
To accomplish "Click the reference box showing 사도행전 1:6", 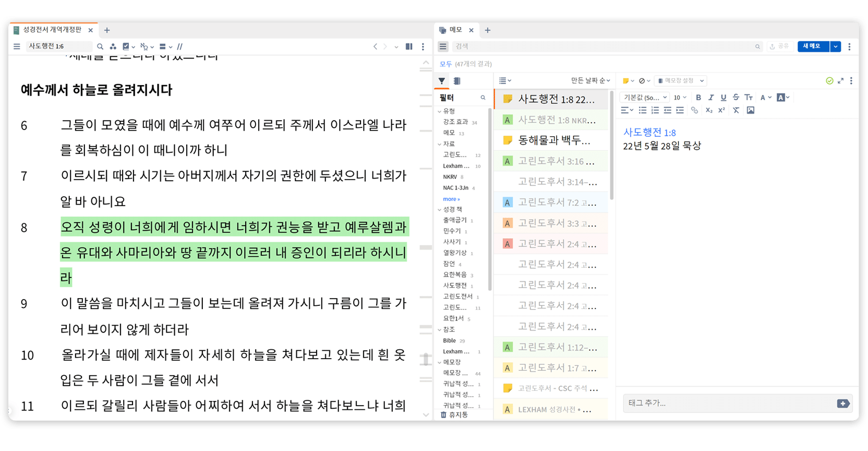I will click(58, 46).
